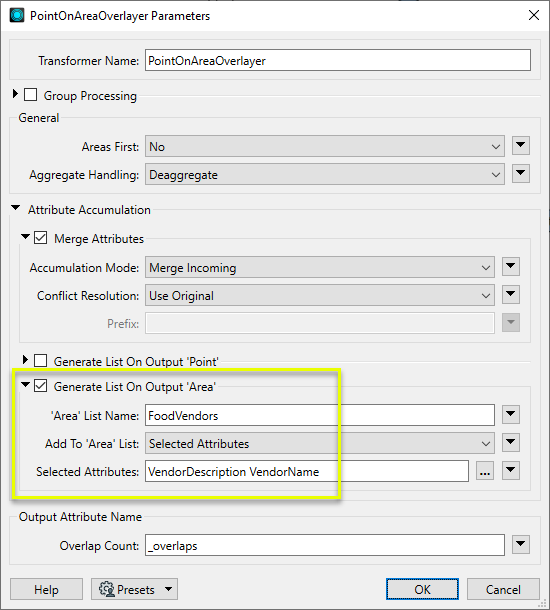This screenshot has height=610, width=550.
Task: Open the ellipsis button for Selected Attributes
Action: click(x=485, y=471)
